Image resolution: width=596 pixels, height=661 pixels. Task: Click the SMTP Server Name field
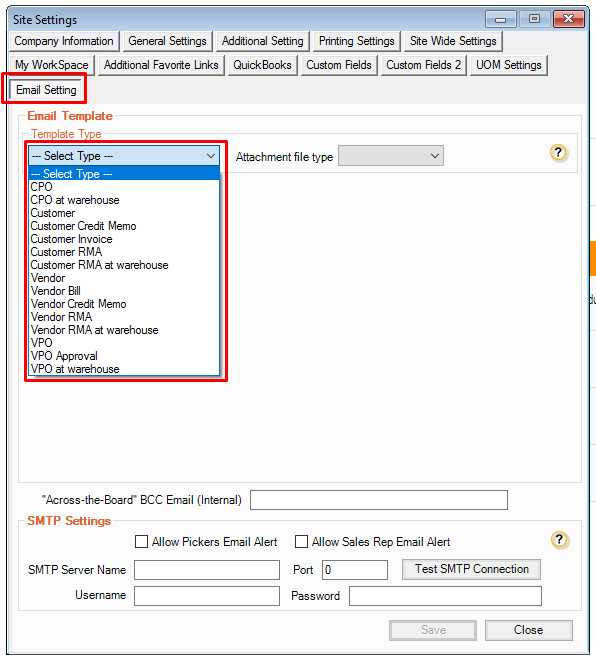point(207,570)
